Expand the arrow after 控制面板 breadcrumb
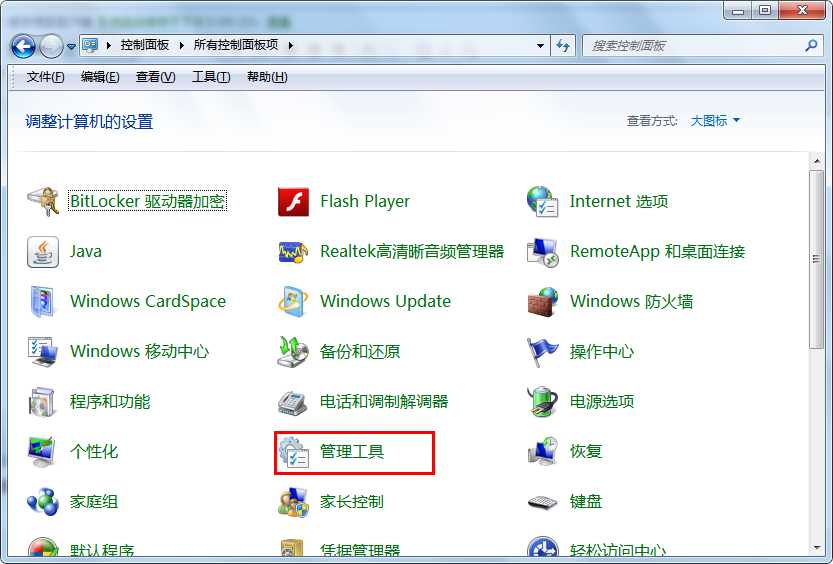833x564 pixels. (x=182, y=46)
